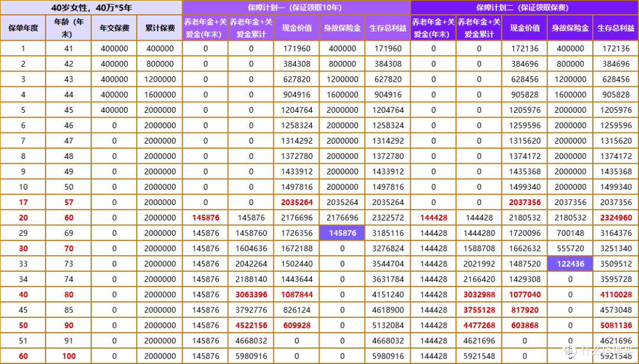
Task: Select cumulative annuity value 1458760
Action: [x=251, y=233]
